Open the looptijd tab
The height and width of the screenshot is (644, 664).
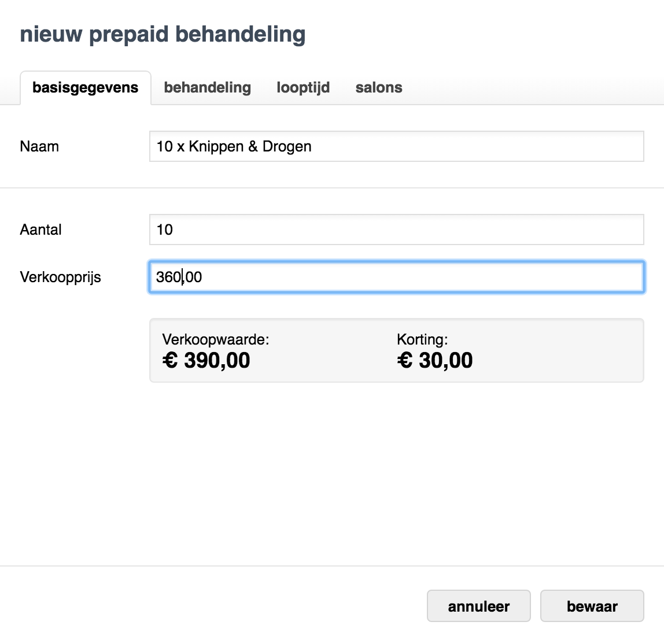pyautogui.click(x=303, y=88)
